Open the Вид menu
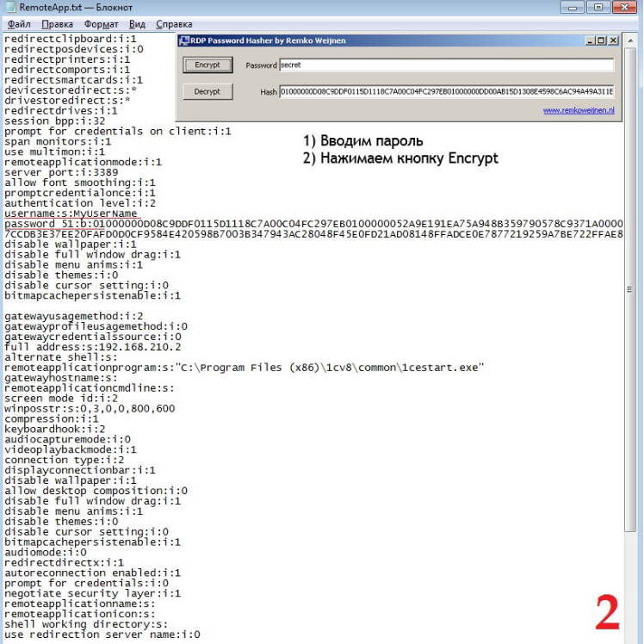Screen dimensions: 644x644 pyautogui.click(x=137, y=25)
